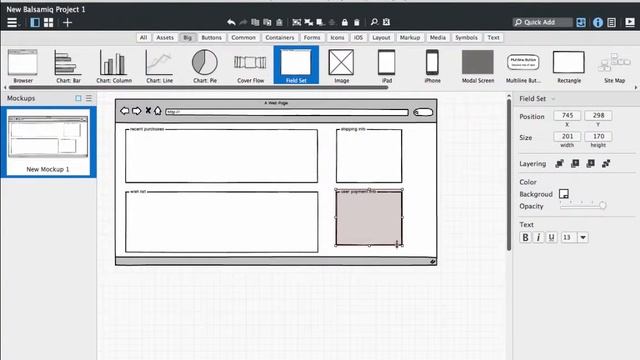
Task: Click the duplicate pages toolbar icon
Action: tap(255, 22)
